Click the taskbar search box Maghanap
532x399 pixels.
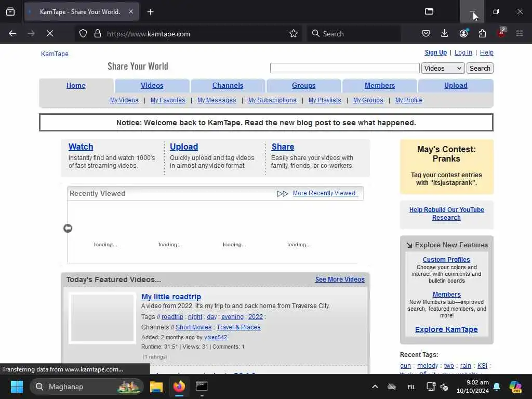click(87, 387)
